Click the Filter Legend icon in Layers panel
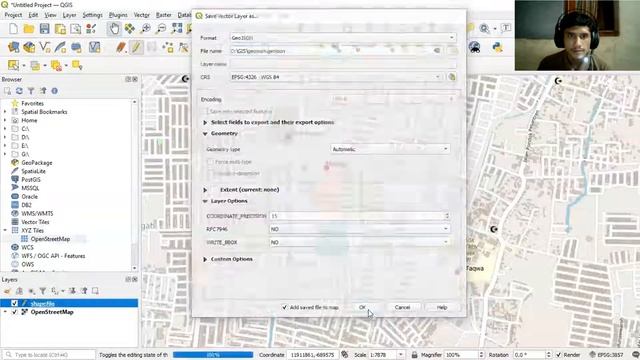Screen dimensions: 640x360 click(42, 291)
